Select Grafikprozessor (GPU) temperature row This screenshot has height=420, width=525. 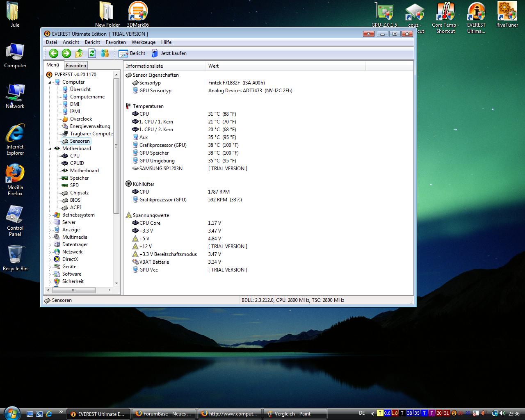click(x=163, y=145)
